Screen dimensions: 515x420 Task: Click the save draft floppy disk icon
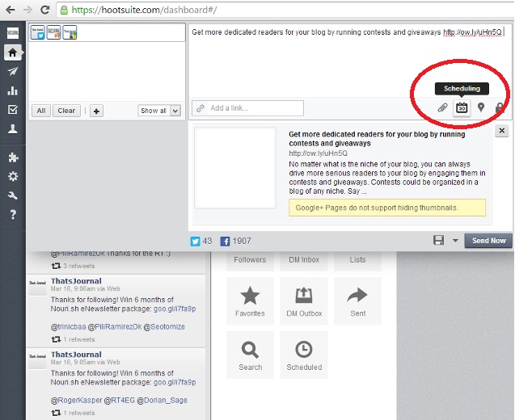pos(438,240)
